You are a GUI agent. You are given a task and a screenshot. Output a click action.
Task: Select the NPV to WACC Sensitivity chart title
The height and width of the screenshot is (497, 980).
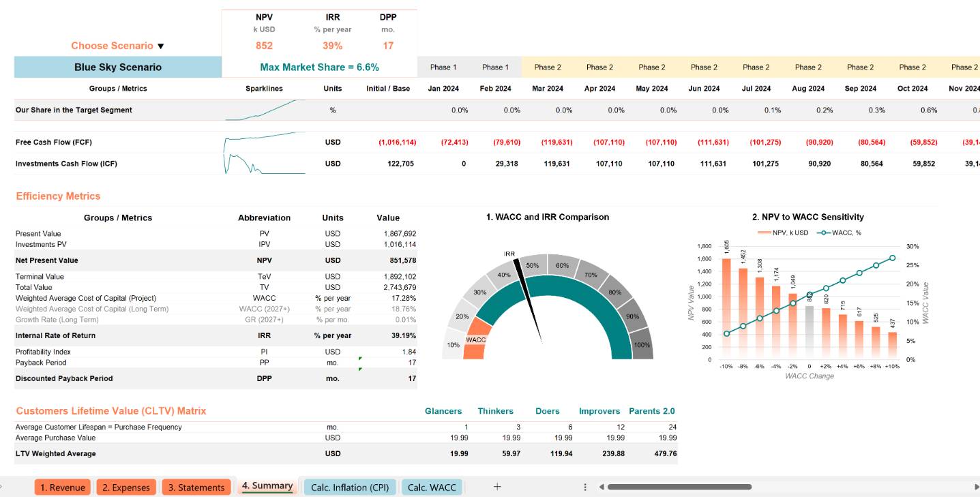click(x=807, y=217)
